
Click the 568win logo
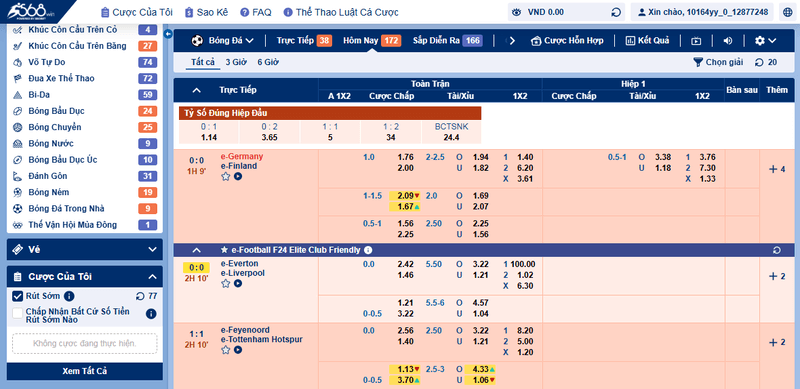pyautogui.click(x=31, y=11)
